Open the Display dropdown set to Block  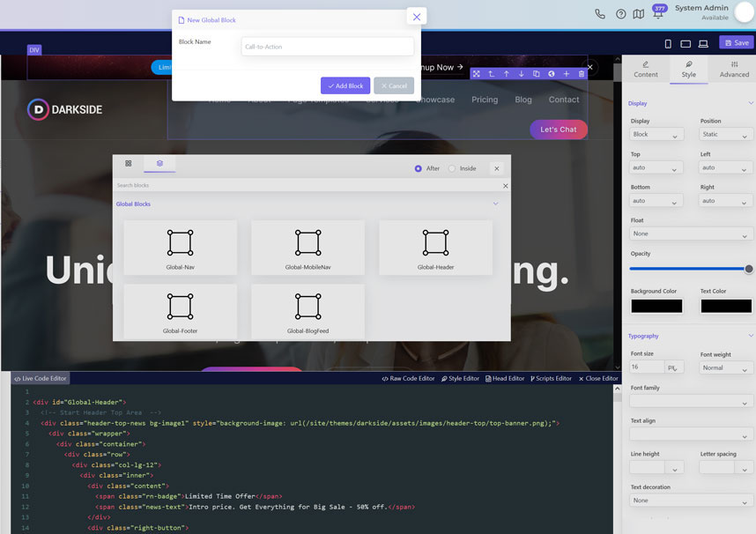click(x=655, y=134)
